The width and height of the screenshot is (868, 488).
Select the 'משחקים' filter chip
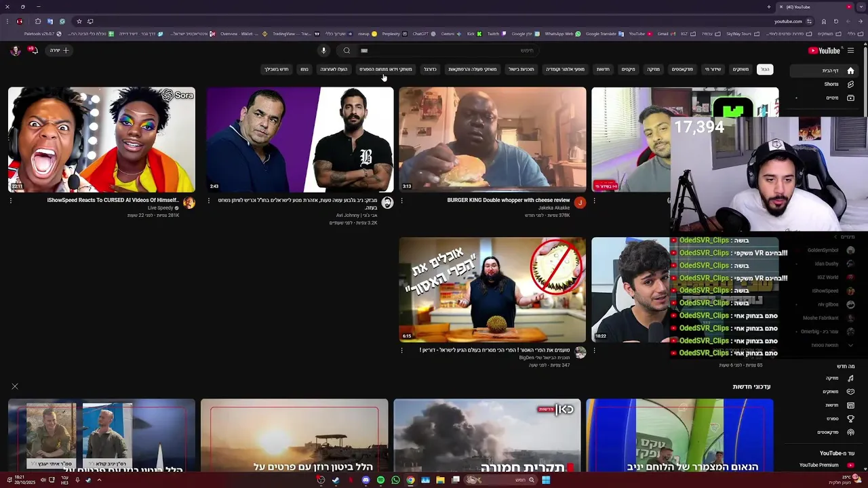[x=741, y=69]
